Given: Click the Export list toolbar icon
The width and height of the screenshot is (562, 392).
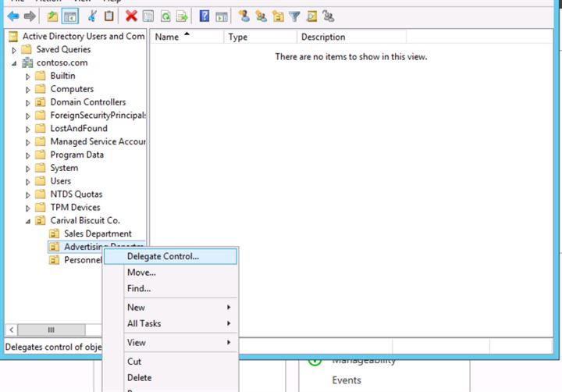Looking at the screenshot, I should coord(182,16).
